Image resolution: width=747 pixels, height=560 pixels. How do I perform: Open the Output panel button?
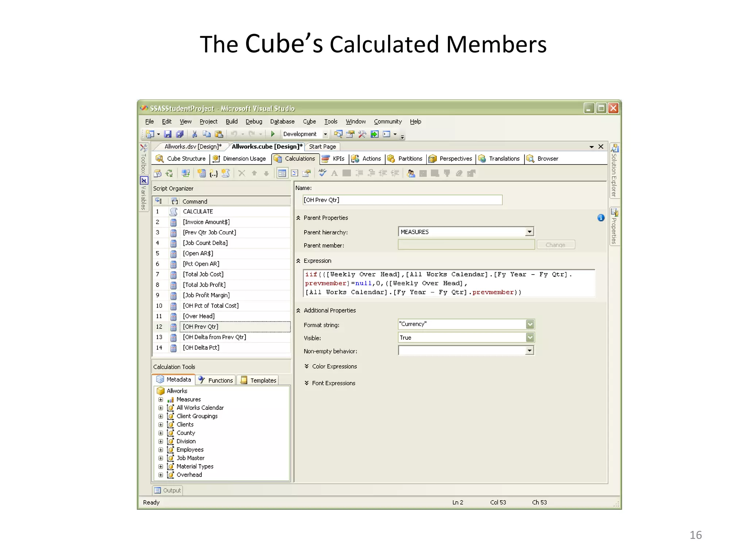tap(167, 491)
